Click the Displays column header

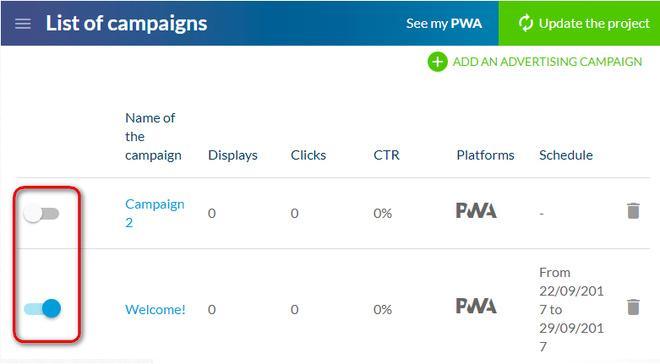pyautogui.click(x=233, y=155)
